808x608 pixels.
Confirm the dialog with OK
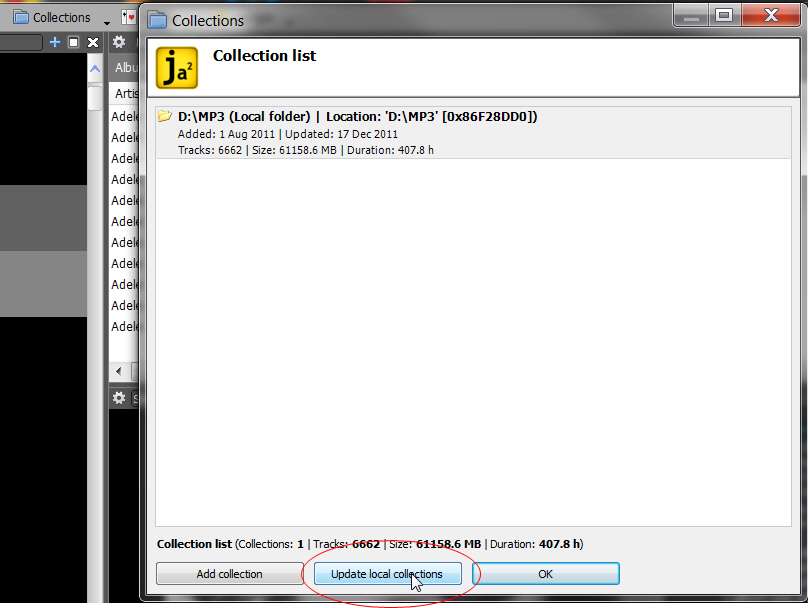pyautogui.click(x=546, y=573)
